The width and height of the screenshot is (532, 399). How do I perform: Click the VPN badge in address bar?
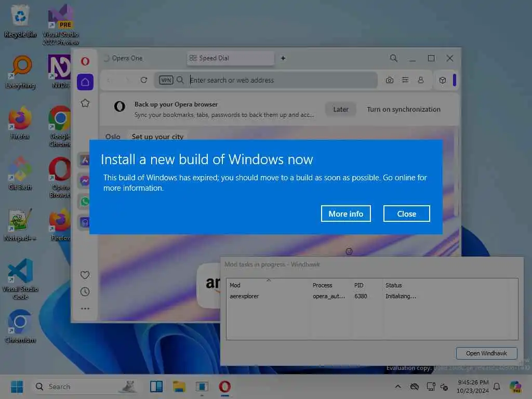[x=166, y=80]
